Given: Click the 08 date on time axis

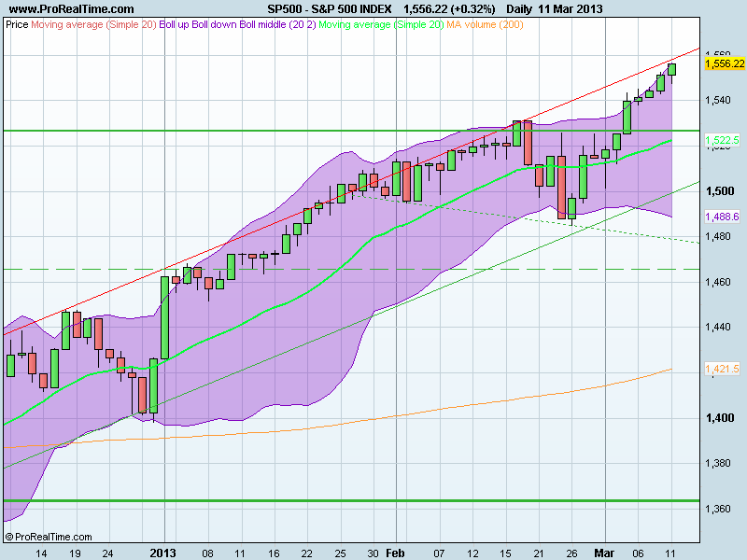Looking at the screenshot, I should [207, 553].
